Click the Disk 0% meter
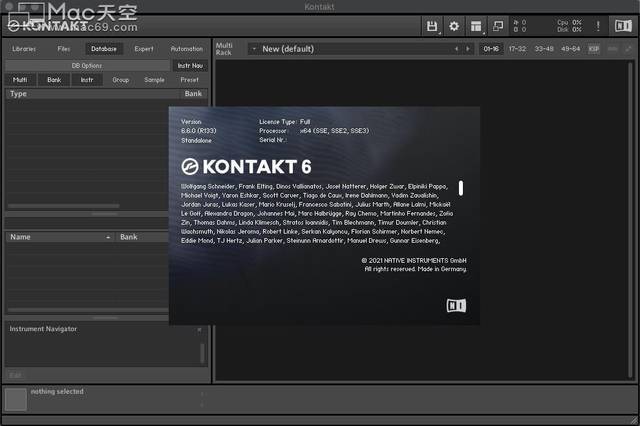Viewport: 640px width, 426px height. coord(569,30)
